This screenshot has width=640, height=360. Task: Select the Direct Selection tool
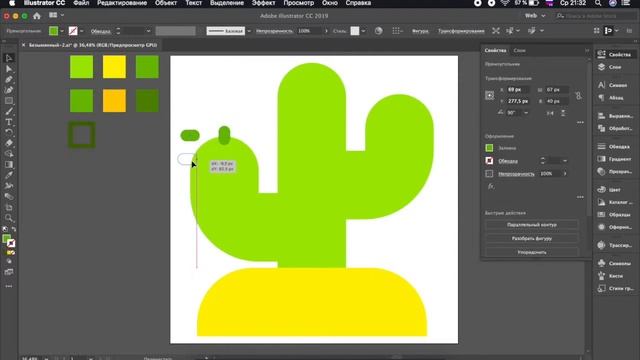pos(9,69)
